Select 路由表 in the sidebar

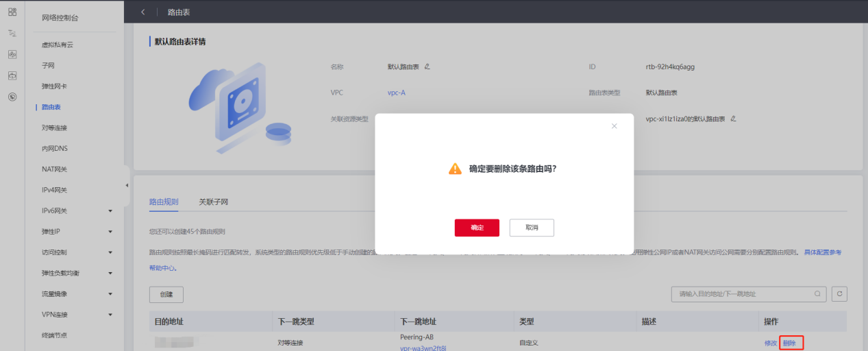(x=51, y=107)
